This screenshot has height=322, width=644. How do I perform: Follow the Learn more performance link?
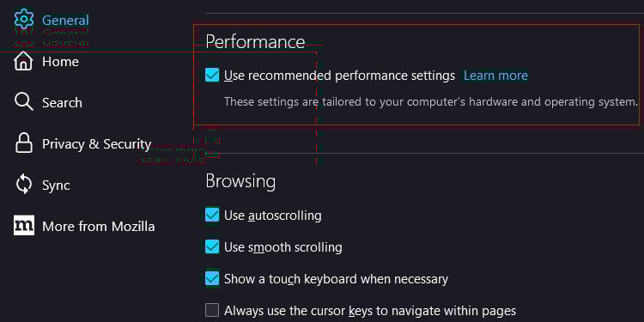pos(495,76)
